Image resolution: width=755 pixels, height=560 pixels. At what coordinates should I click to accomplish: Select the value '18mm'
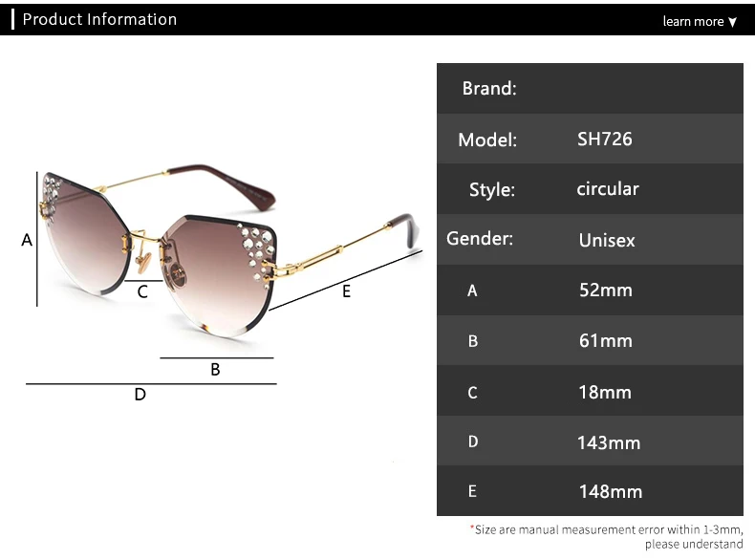pyautogui.click(x=605, y=392)
